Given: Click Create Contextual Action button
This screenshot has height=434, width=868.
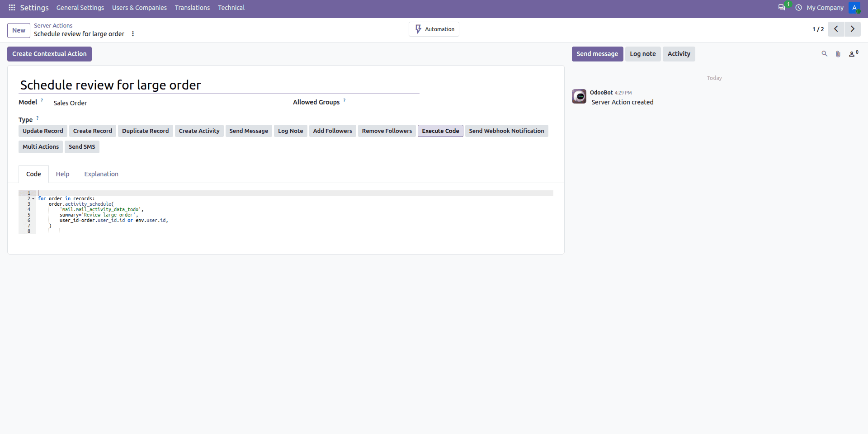Looking at the screenshot, I should point(49,54).
